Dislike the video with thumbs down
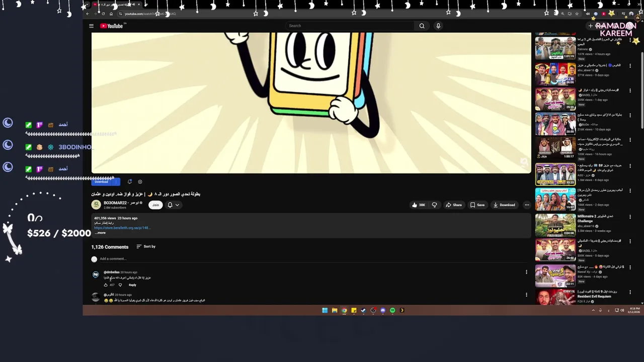The width and height of the screenshot is (644, 362). 435,205
